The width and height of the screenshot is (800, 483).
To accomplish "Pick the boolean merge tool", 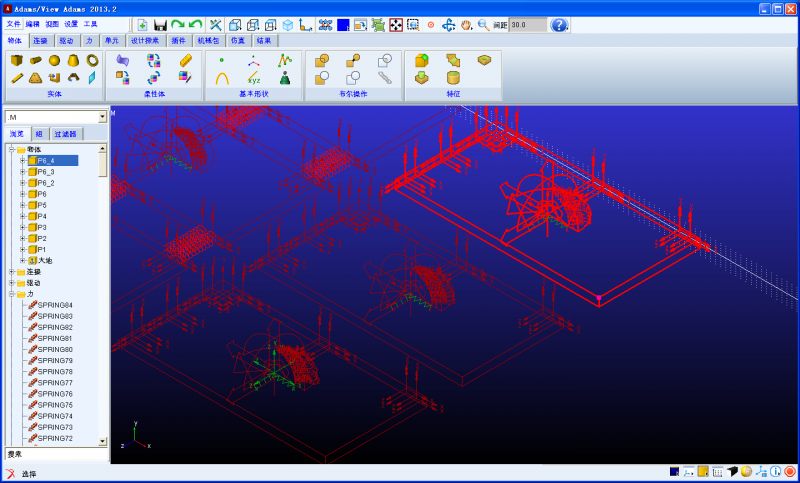I will tap(353, 61).
